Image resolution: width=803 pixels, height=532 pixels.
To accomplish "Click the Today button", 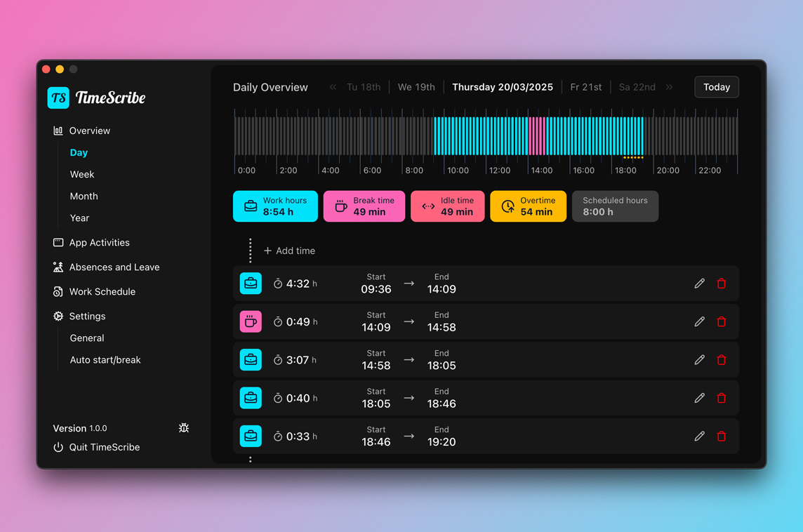I will 717,87.
